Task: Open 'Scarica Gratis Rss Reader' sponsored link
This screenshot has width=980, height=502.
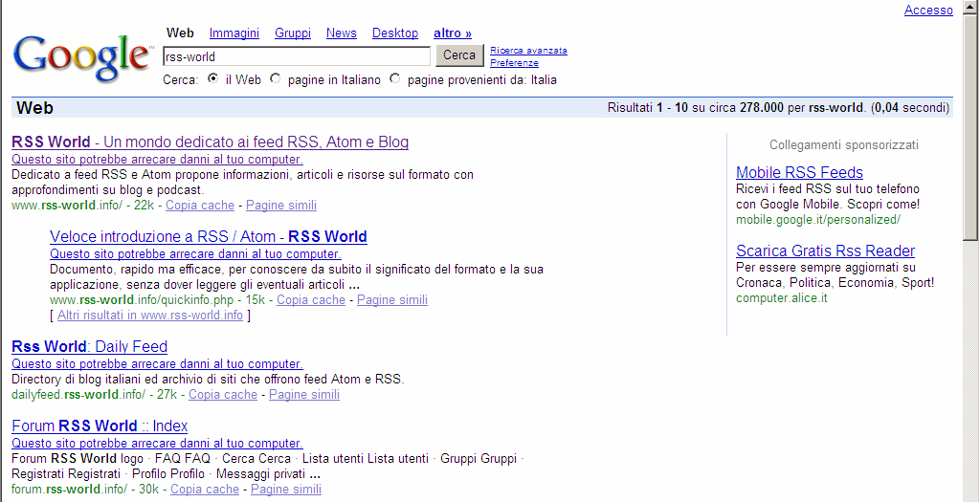Action: [825, 251]
